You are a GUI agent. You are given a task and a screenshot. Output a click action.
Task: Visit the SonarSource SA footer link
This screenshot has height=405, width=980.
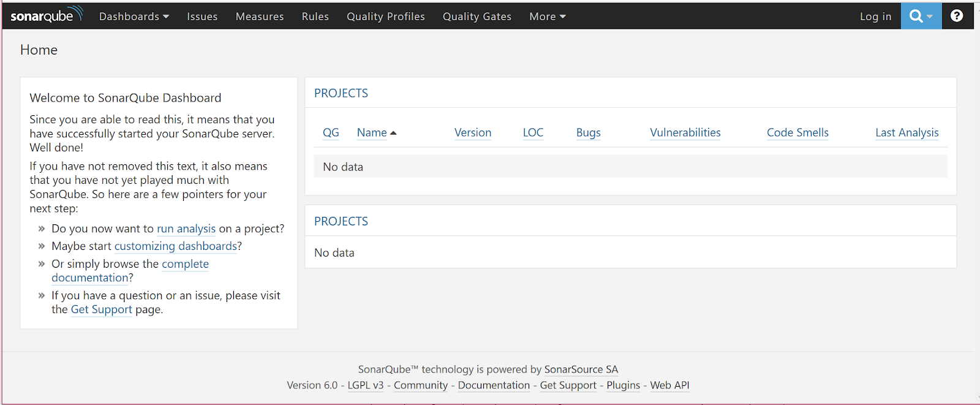point(581,369)
